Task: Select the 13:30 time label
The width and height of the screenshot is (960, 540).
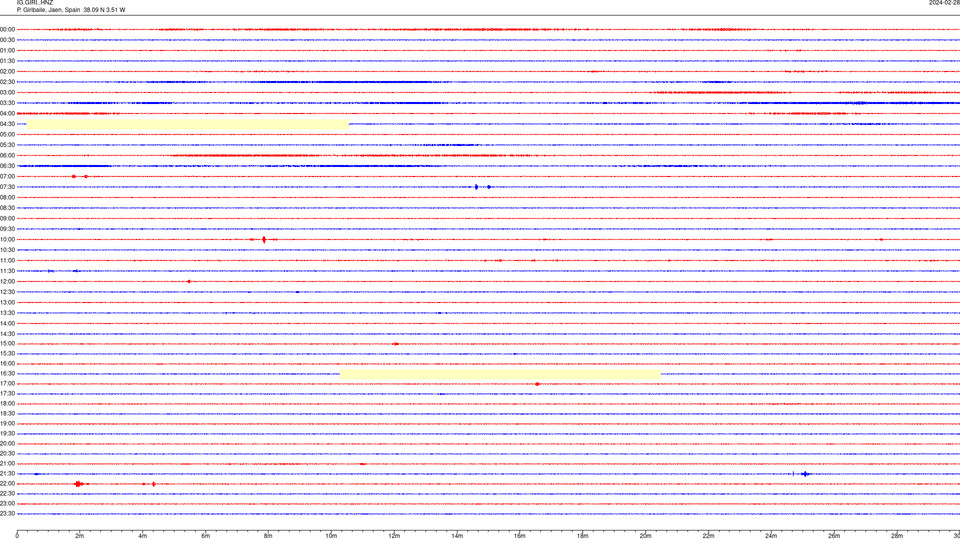Action: click(7, 313)
